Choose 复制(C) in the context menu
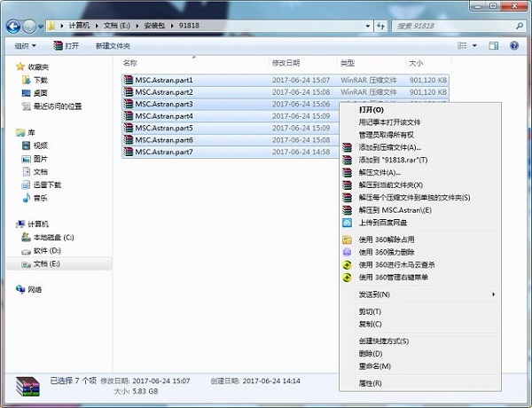This screenshot has width=532, height=408. click(420, 324)
